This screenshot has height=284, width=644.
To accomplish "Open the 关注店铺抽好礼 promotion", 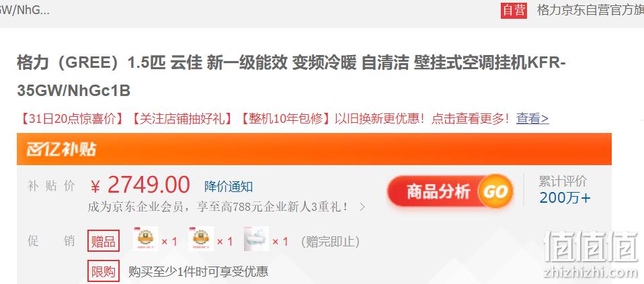I will tap(183, 119).
